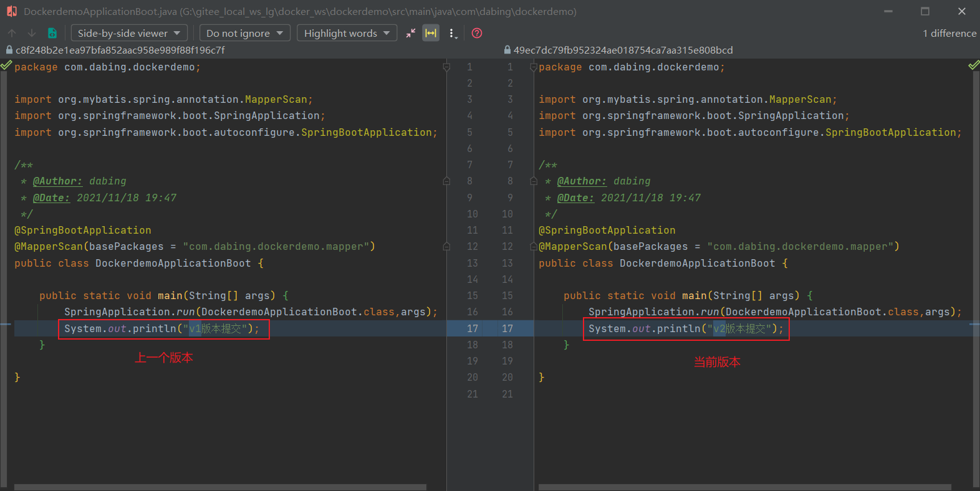Click the SpringBootApplication import in the right pane
This screenshot has width=980, height=491.
(750, 132)
